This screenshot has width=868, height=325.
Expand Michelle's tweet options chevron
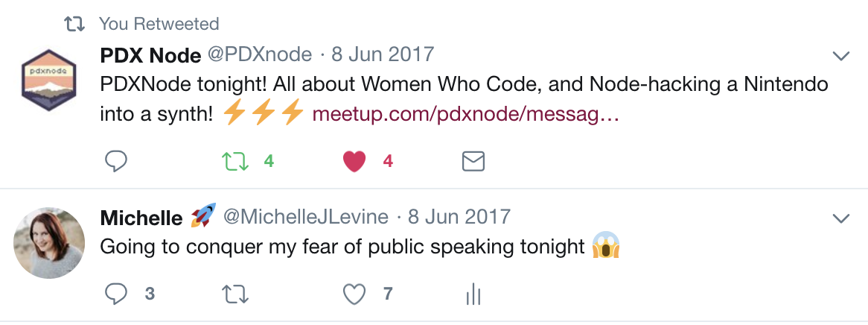point(841,218)
